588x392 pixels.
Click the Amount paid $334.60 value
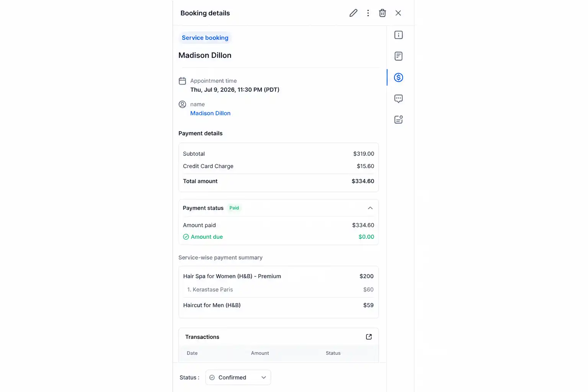click(x=363, y=225)
